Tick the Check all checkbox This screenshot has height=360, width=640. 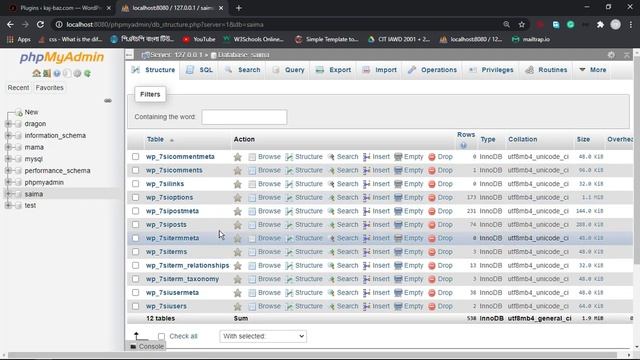(162, 336)
